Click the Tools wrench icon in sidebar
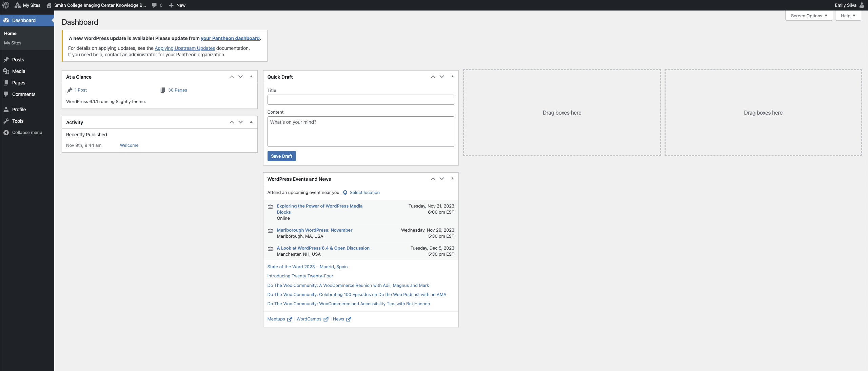The image size is (868, 371). pyautogui.click(x=6, y=121)
